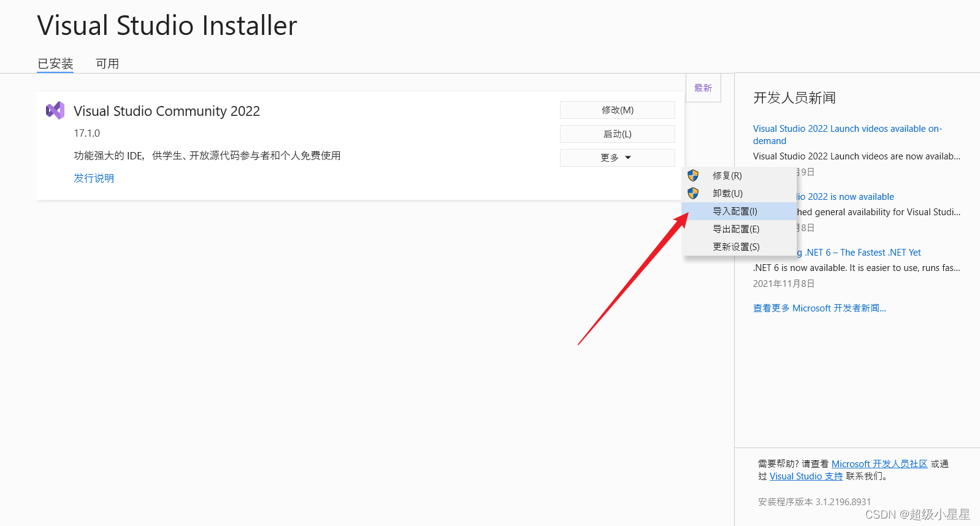Click the Visual Studio Installer title

[167, 26]
